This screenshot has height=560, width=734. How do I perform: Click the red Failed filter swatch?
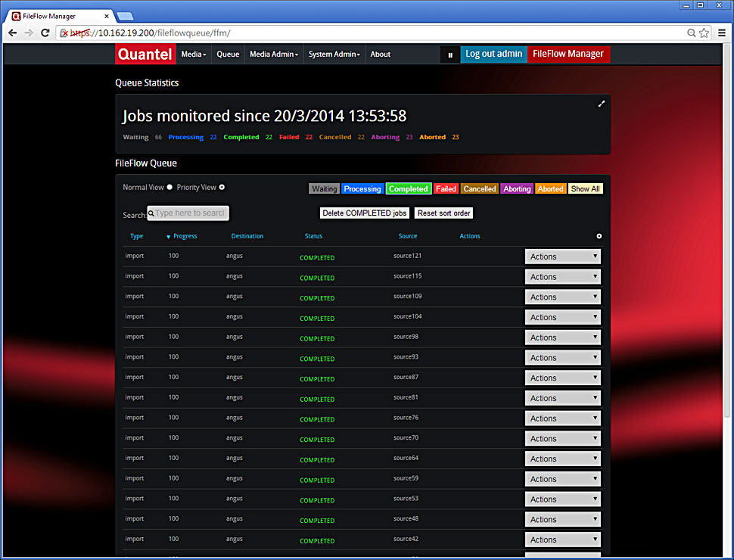[446, 188]
